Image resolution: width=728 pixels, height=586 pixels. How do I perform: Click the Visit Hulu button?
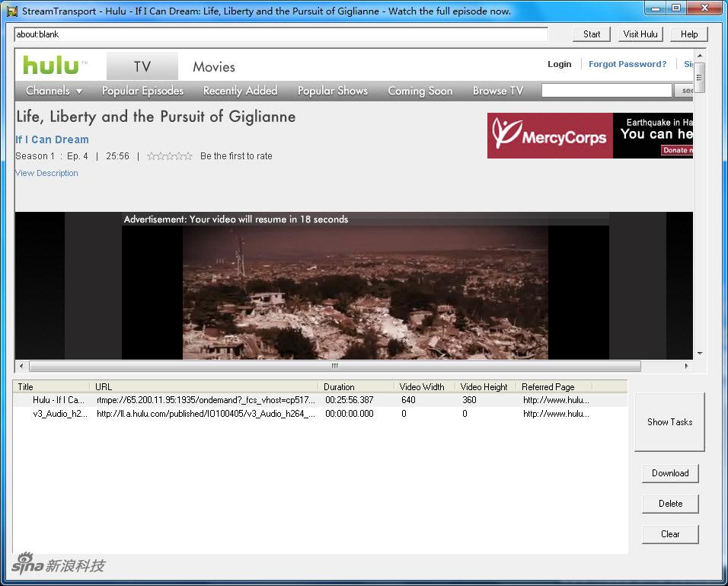[x=640, y=34]
